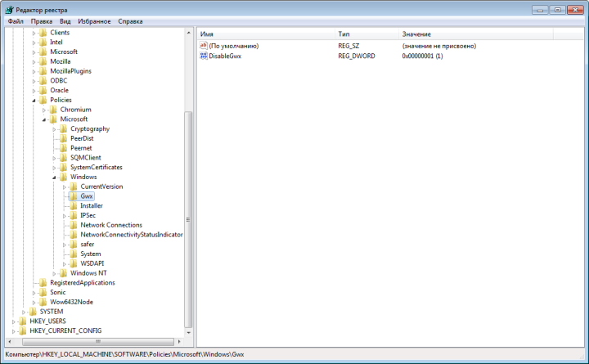The width and height of the screenshot is (589, 364).
Task: Click the SQMClient folder icon
Action: (64, 158)
